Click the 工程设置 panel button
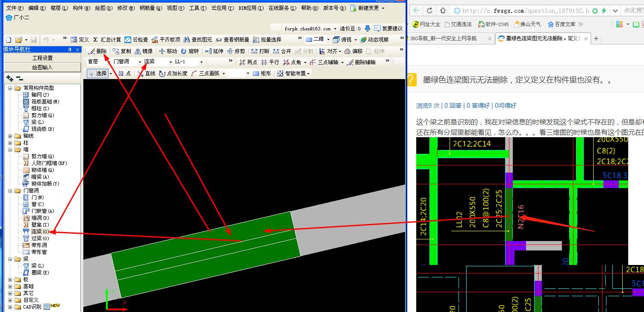Viewport: 644px width, 312px height. coord(42,58)
